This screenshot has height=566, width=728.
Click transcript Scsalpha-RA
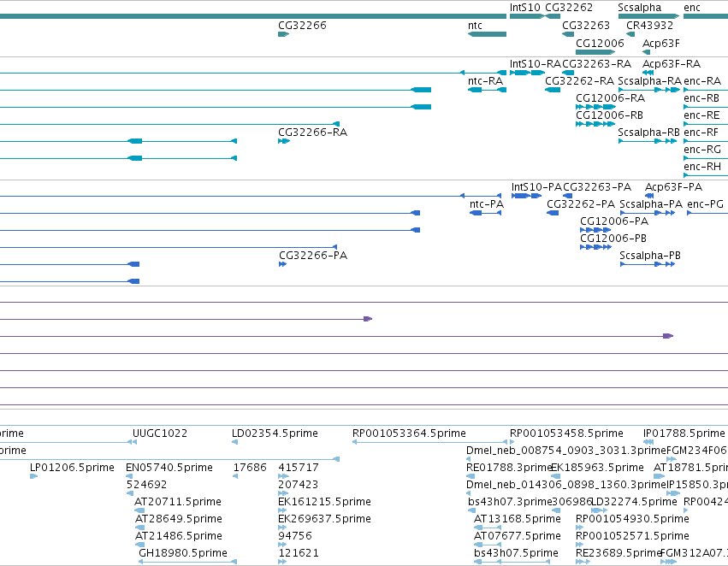pyautogui.click(x=649, y=80)
